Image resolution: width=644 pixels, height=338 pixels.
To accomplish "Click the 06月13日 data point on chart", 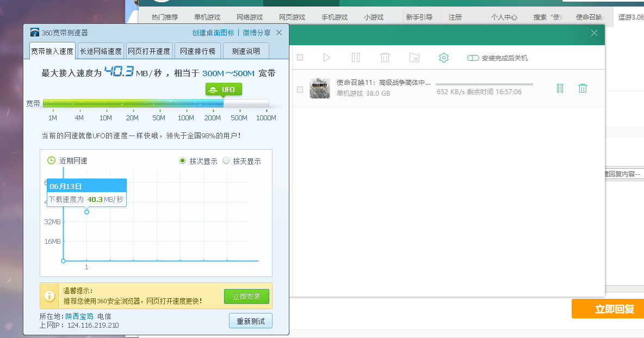I will (x=86, y=212).
